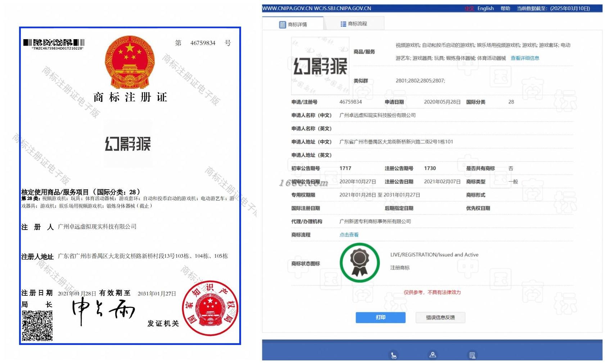Open the 查看详细信息 goods details link
This screenshot has width=607, height=364.
(x=525, y=58)
